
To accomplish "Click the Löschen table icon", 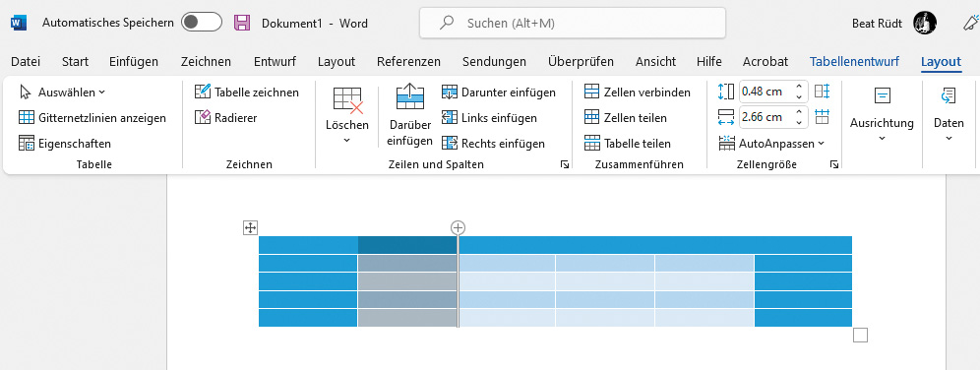I will pos(347,100).
